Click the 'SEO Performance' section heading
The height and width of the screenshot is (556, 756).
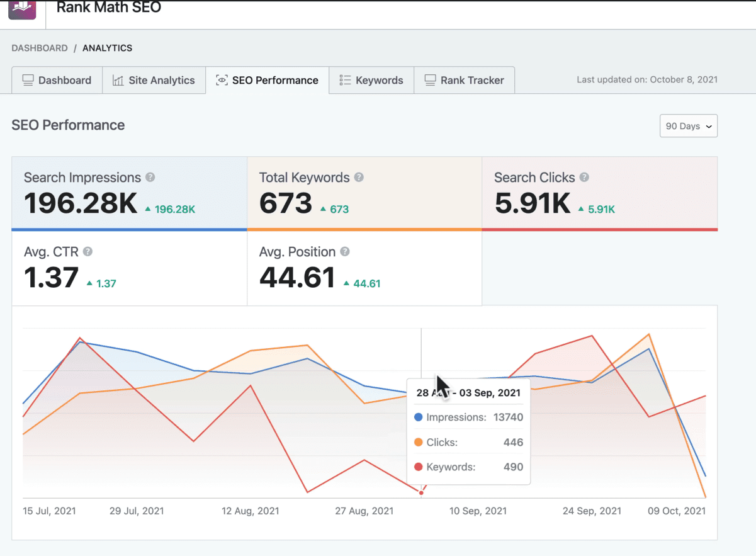coord(68,125)
